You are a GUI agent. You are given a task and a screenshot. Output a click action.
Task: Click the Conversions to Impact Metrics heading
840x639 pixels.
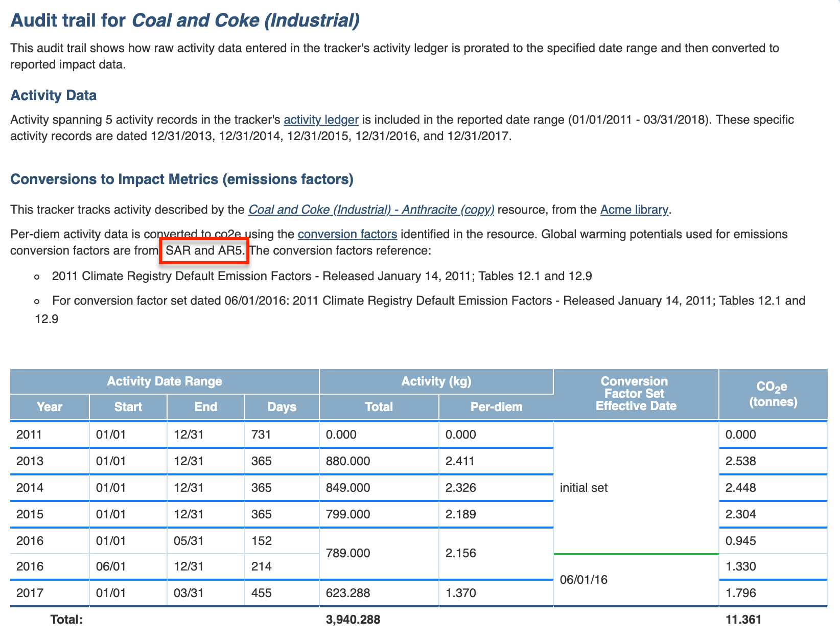tap(182, 179)
